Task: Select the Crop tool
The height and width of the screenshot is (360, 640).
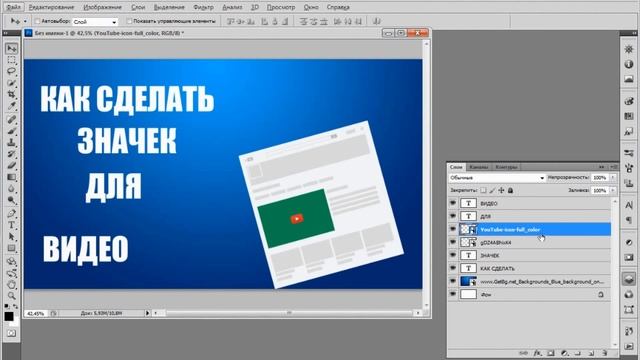Action: (x=11, y=95)
